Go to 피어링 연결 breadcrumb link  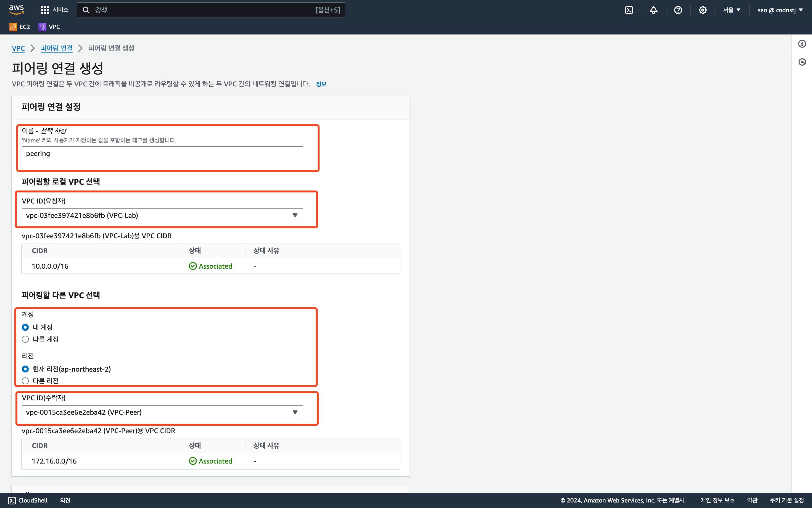coord(56,48)
